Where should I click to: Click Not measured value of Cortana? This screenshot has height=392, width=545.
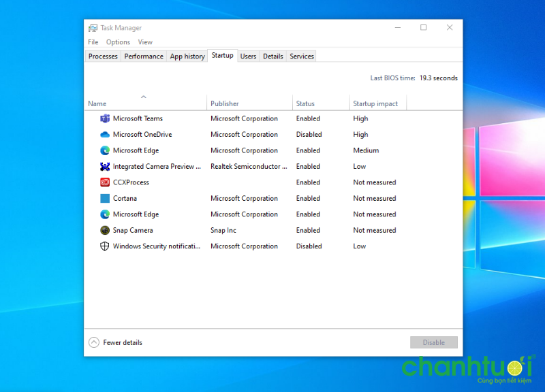point(374,198)
